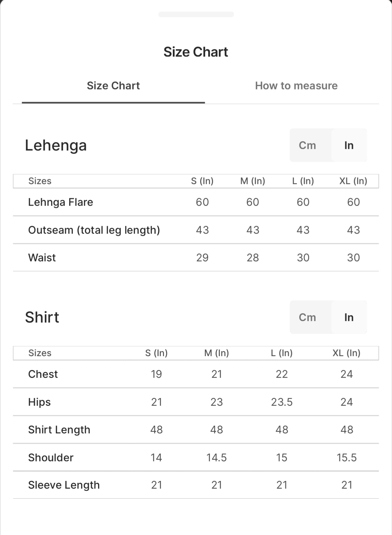
Task: Select the Chest row in Shirt table
Action: pyautogui.click(x=196, y=374)
